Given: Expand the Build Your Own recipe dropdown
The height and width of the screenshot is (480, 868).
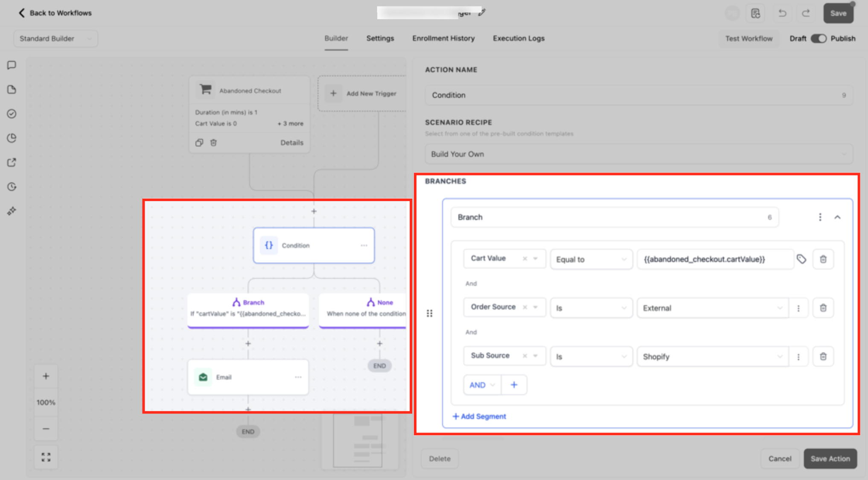Looking at the screenshot, I should tap(638, 154).
